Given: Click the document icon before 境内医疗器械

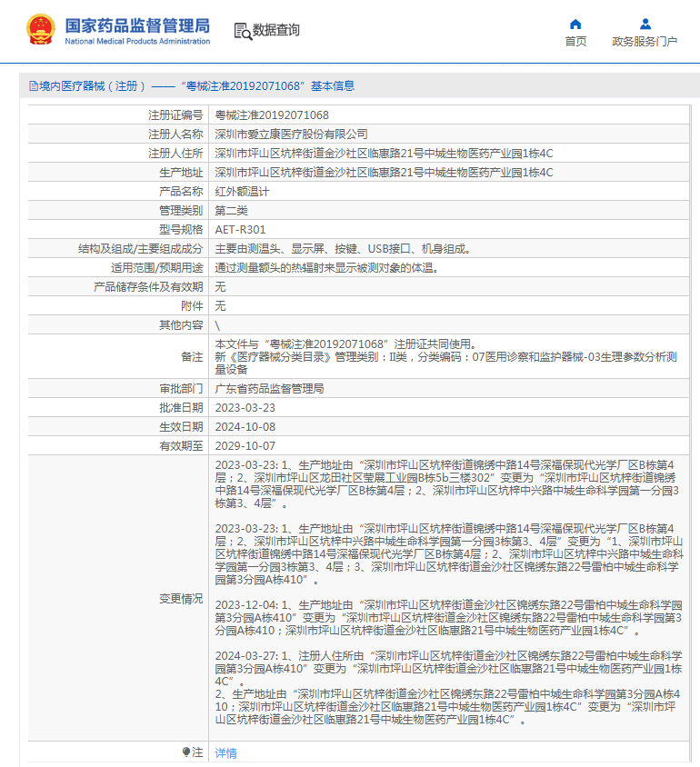Looking at the screenshot, I should [34, 86].
